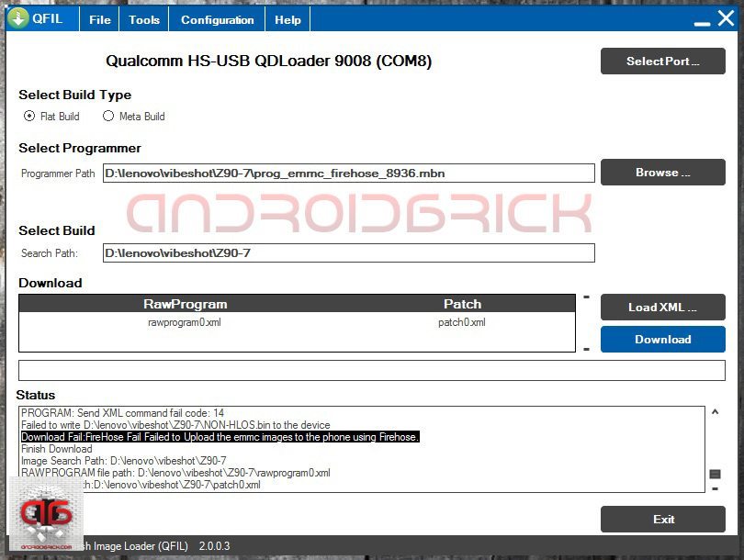Expand the Configuration menu
The image size is (744, 560).
pyautogui.click(x=218, y=19)
